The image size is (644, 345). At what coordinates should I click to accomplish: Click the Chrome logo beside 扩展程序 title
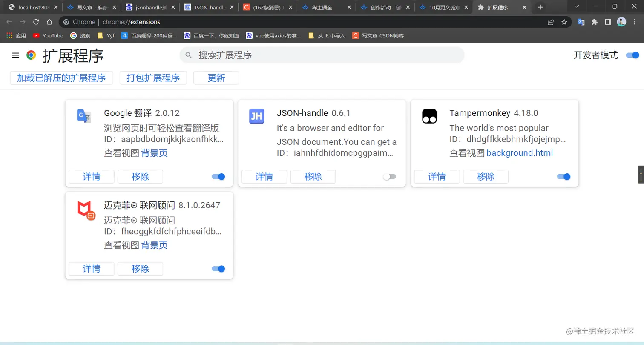tap(31, 55)
